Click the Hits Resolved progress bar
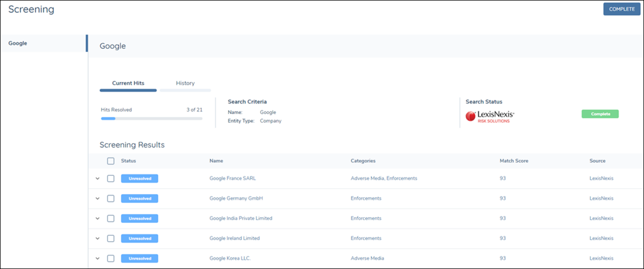 tap(151, 118)
